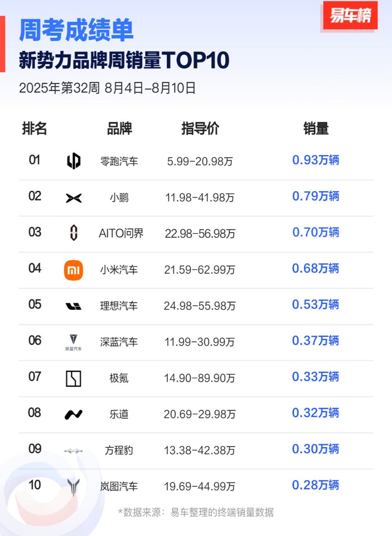
Task: Click the Xpeng brand logo
Action: 74,198
